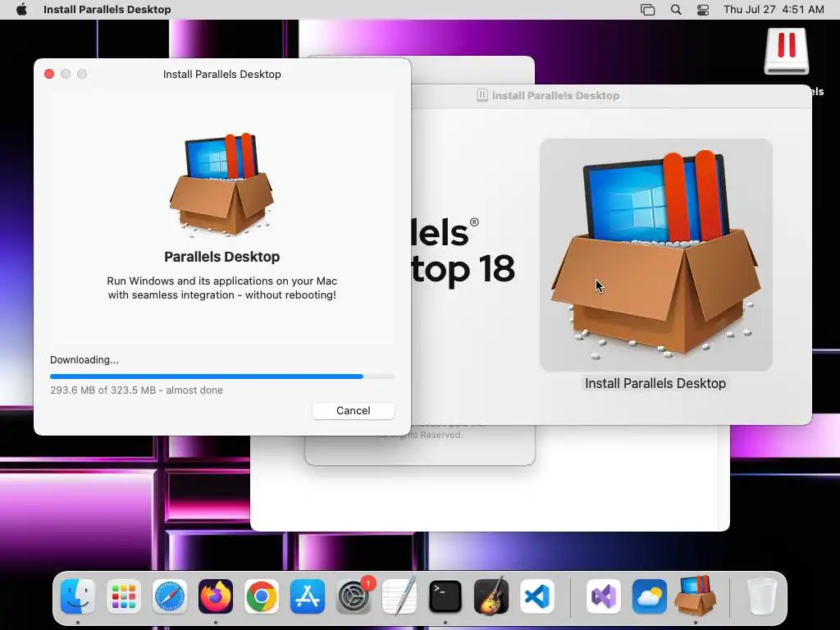Image resolution: width=840 pixels, height=630 pixels.
Task: Launch Visual Studio from the Dock
Action: coord(604,596)
